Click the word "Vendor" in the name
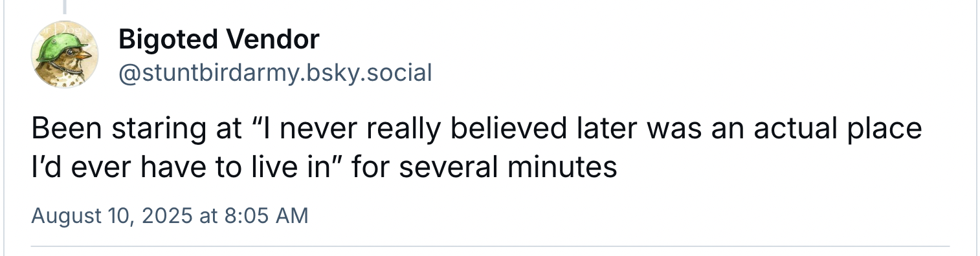Screen dimensions: 980x256 tap(271, 40)
